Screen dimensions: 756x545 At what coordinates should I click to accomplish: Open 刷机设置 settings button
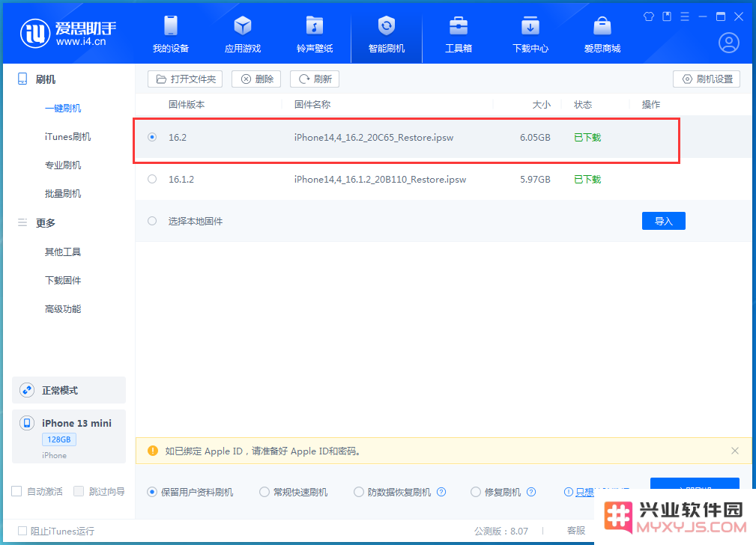click(x=707, y=79)
